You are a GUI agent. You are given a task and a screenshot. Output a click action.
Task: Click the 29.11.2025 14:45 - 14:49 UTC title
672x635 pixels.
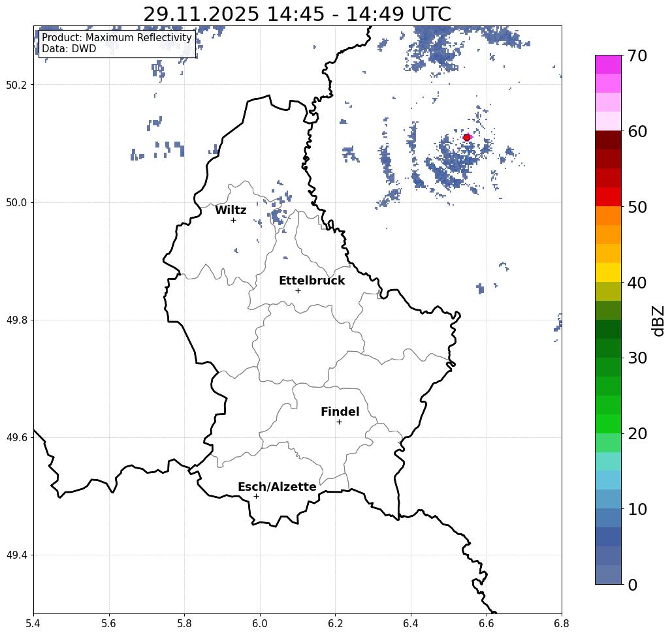(x=297, y=14)
